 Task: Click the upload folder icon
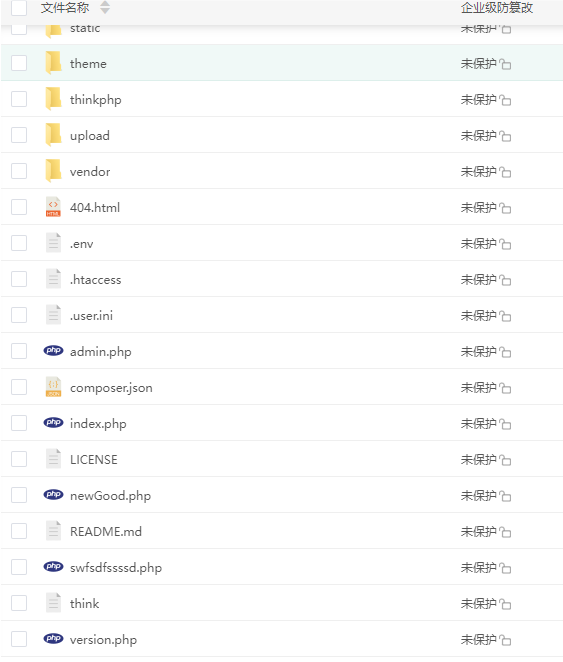click(x=53, y=135)
